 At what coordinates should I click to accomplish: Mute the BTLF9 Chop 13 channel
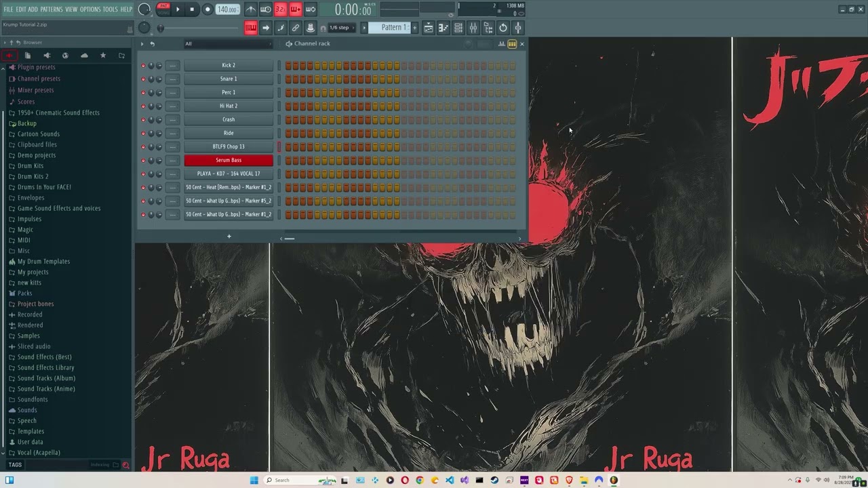pyautogui.click(x=143, y=147)
